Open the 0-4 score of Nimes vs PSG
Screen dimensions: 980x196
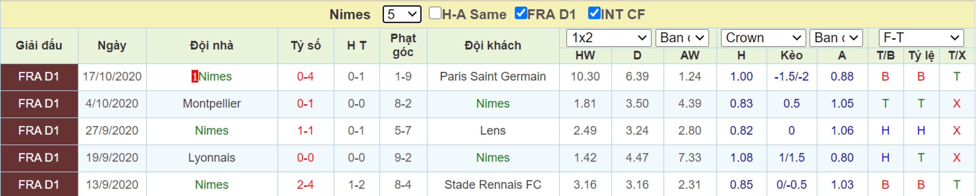(306, 77)
